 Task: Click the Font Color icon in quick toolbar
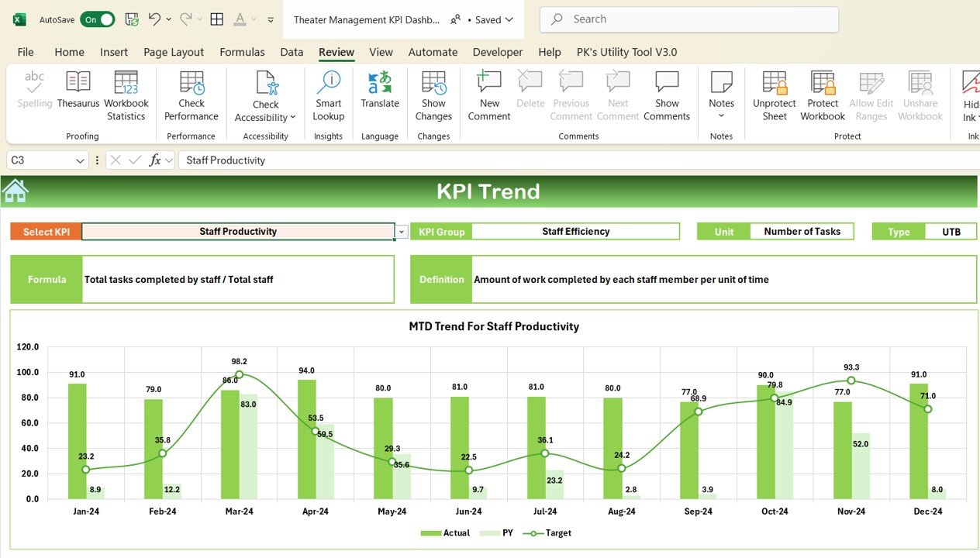[240, 19]
